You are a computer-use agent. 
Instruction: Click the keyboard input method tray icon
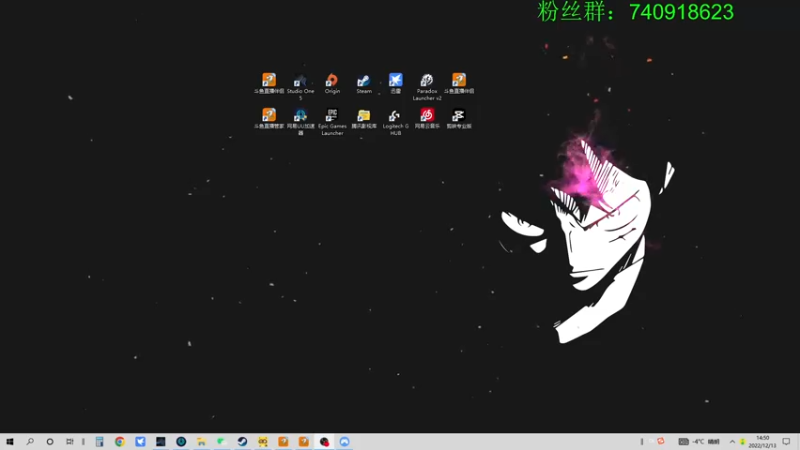tap(684, 441)
